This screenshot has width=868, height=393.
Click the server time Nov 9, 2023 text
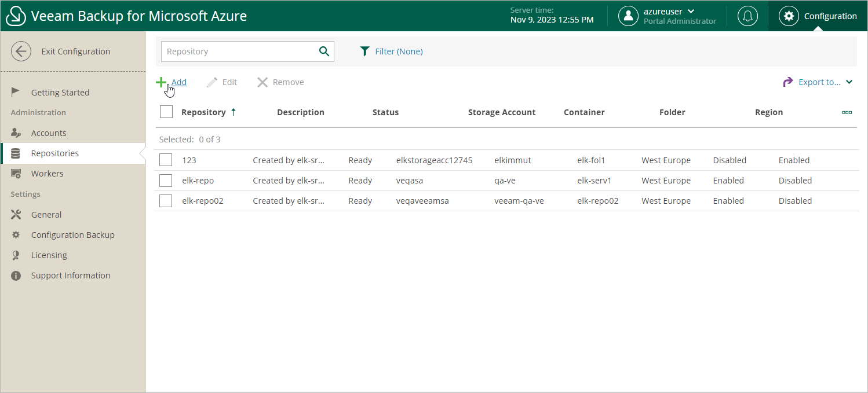click(552, 20)
